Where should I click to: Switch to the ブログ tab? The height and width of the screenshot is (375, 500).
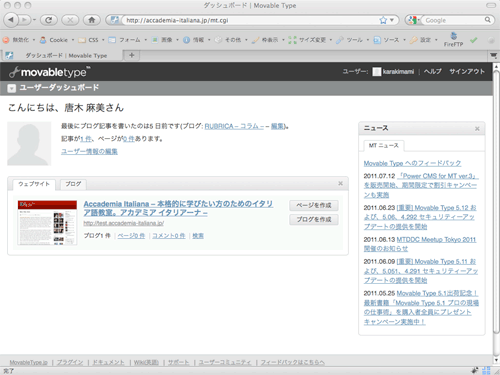73,184
